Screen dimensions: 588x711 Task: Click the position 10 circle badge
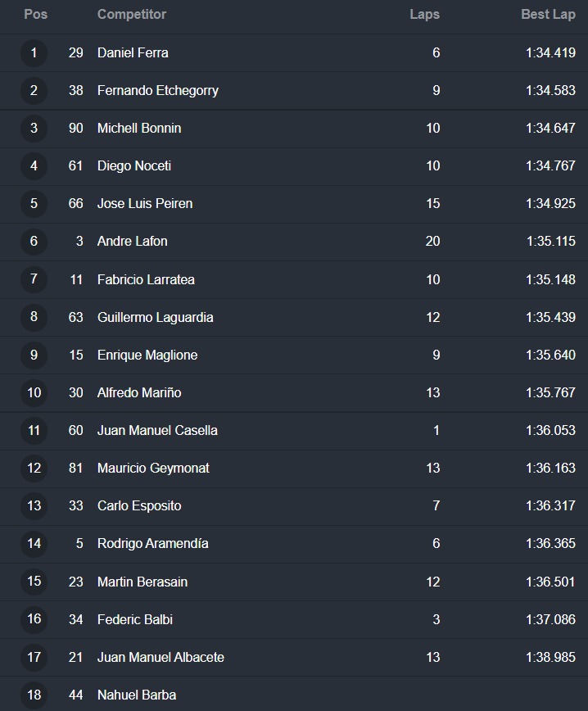[34, 392]
